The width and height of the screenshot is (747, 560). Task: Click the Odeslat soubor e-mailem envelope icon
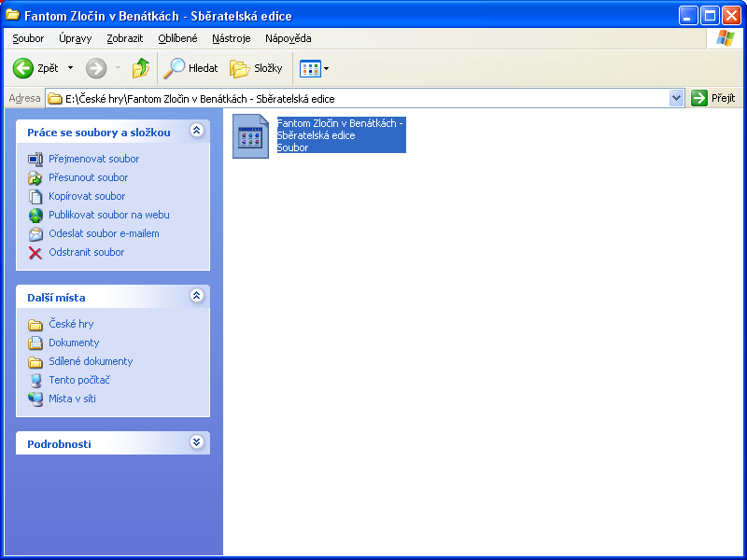pyautogui.click(x=35, y=234)
